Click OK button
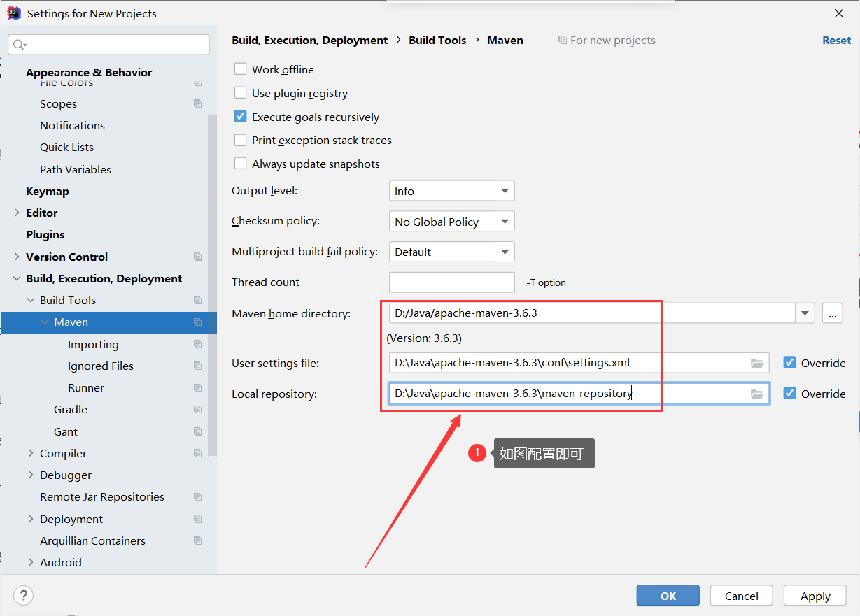The width and height of the screenshot is (860, 616). tap(668, 596)
